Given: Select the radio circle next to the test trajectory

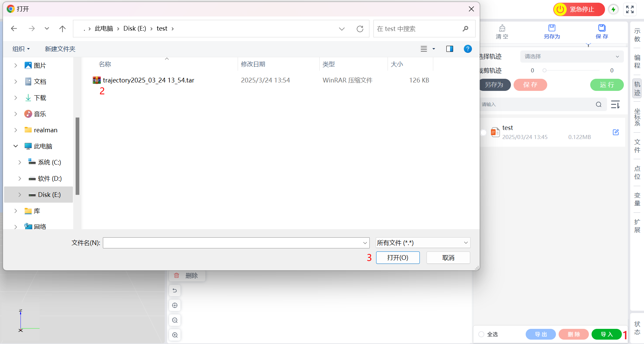Looking at the screenshot, I should click(x=483, y=132).
